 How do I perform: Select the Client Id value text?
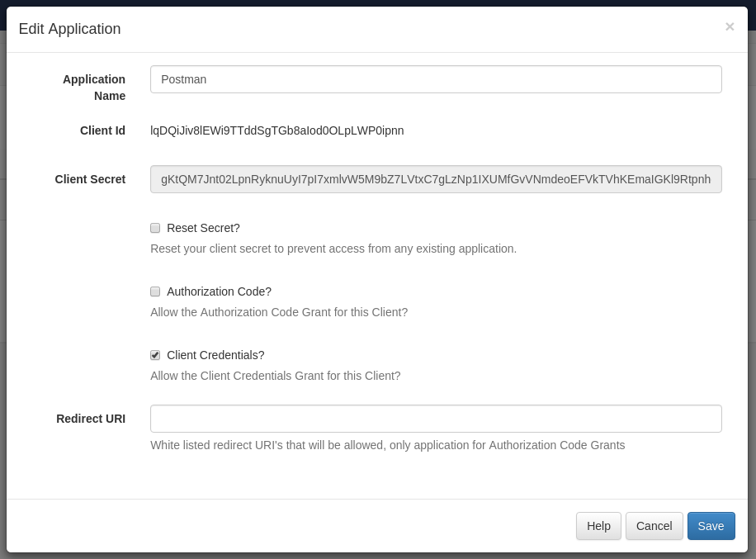pyautogui.click(x=277, y=130)
